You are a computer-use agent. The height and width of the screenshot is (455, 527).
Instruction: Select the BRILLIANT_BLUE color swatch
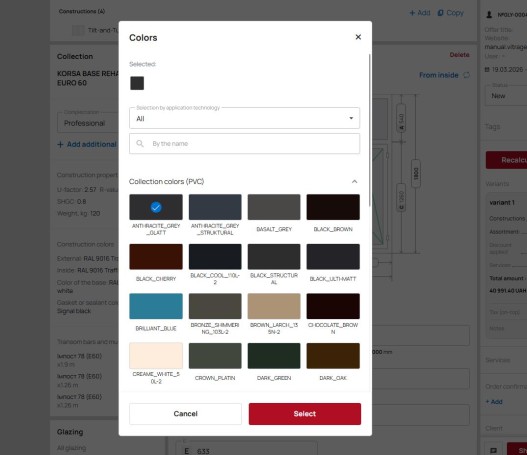pyautogui.click(x=156, y=306)
